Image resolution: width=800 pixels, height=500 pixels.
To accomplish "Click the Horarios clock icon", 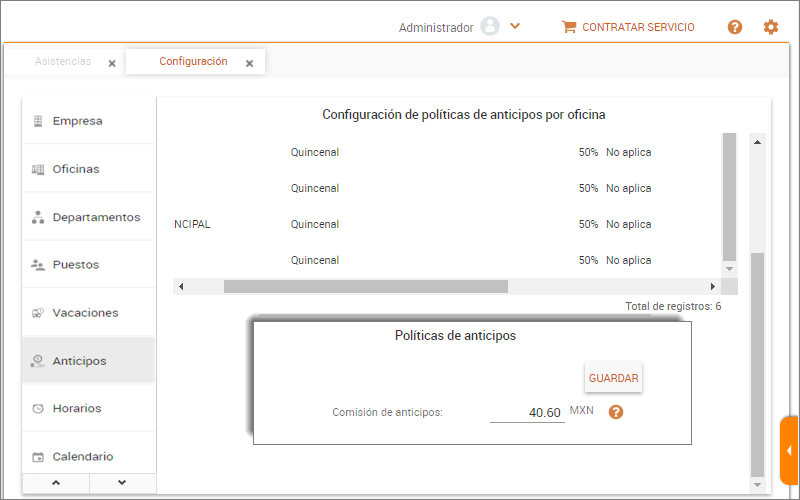I will 38,409.
